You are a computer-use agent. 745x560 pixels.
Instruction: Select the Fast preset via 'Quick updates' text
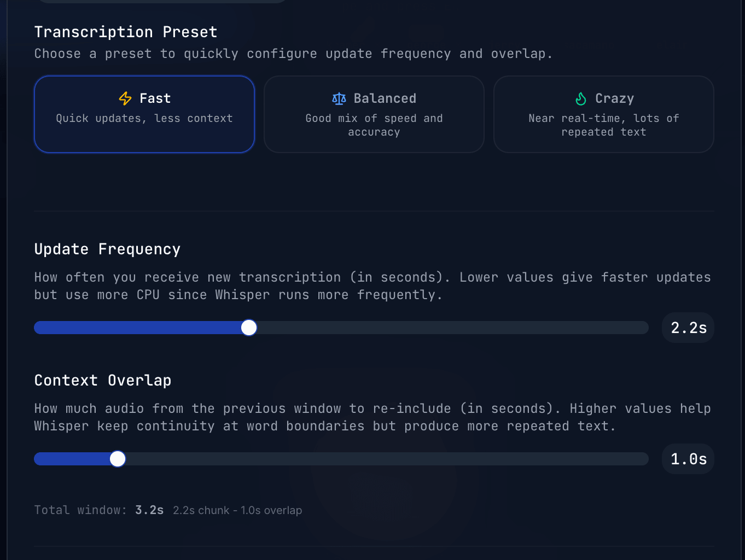point(144,119)
